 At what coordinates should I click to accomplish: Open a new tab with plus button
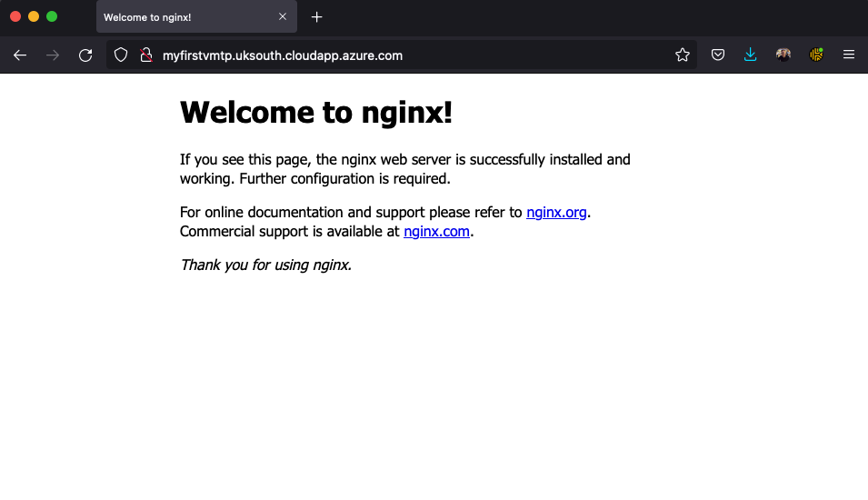[316, 17]
